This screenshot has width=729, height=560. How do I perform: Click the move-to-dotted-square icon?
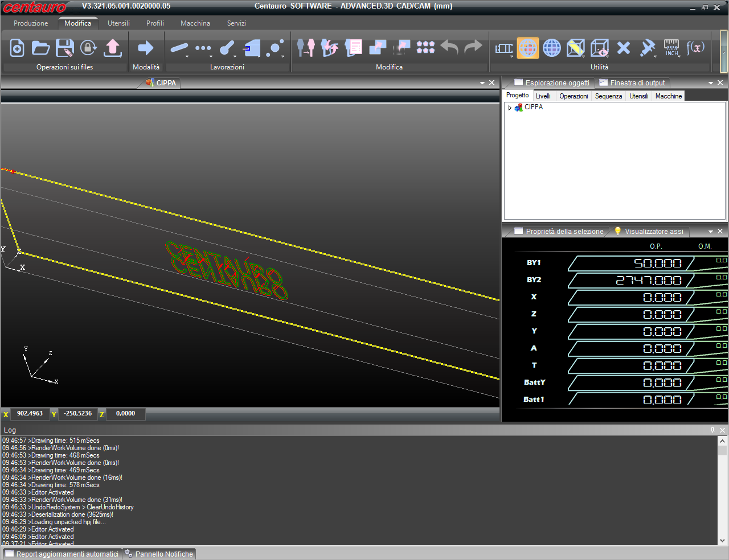[402, 48]
